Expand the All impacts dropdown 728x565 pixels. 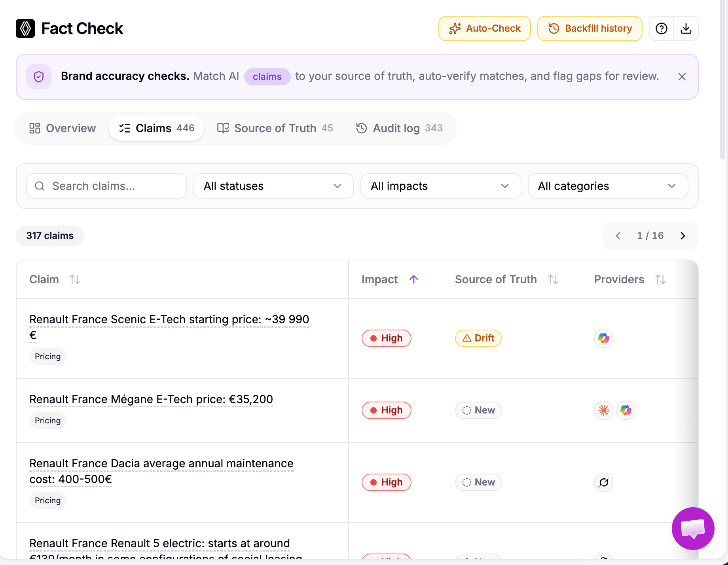point(441,186)
